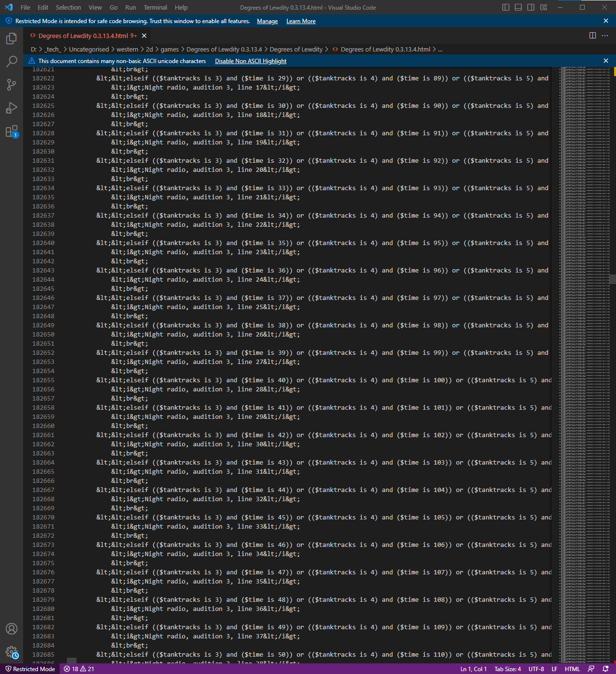616x674 pixels.
Task: Open the Manage gear icon
Action: coord(12,652)
